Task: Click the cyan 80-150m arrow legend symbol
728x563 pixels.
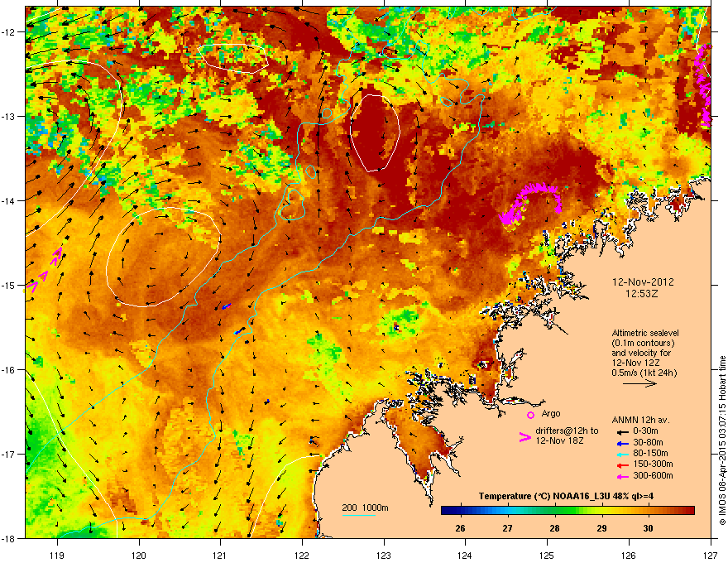Action: [x=623, y=455]
